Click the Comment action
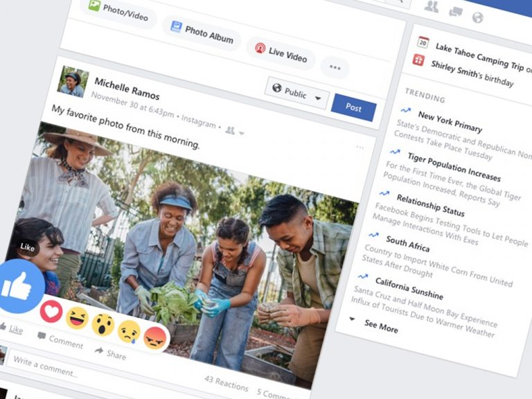The height and width of the screenshot is (399, 532). 61,341
